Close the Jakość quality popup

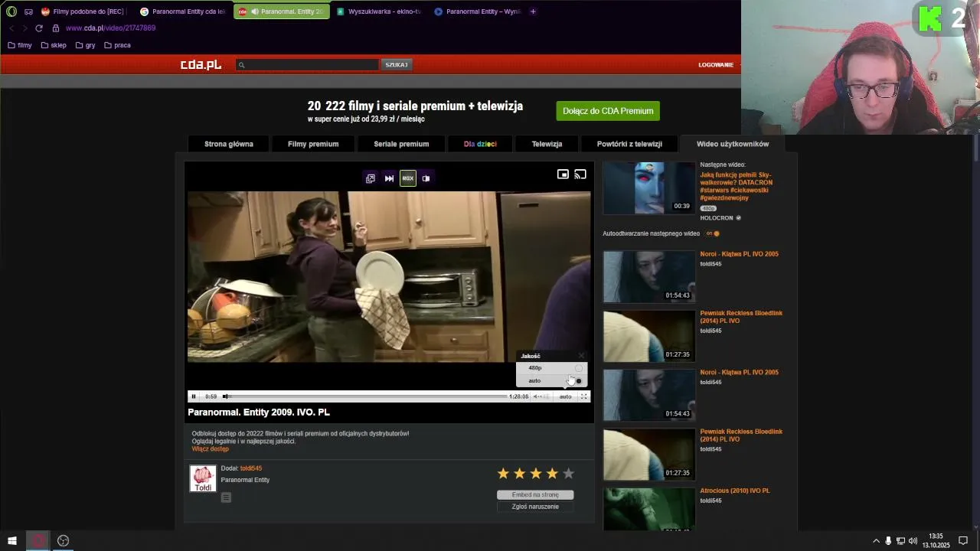(581, 356)
